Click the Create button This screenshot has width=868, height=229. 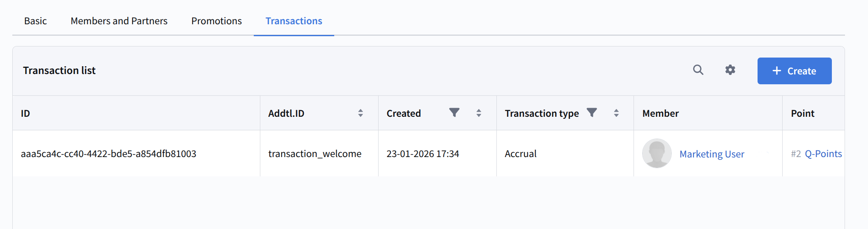tap(794, 71)
